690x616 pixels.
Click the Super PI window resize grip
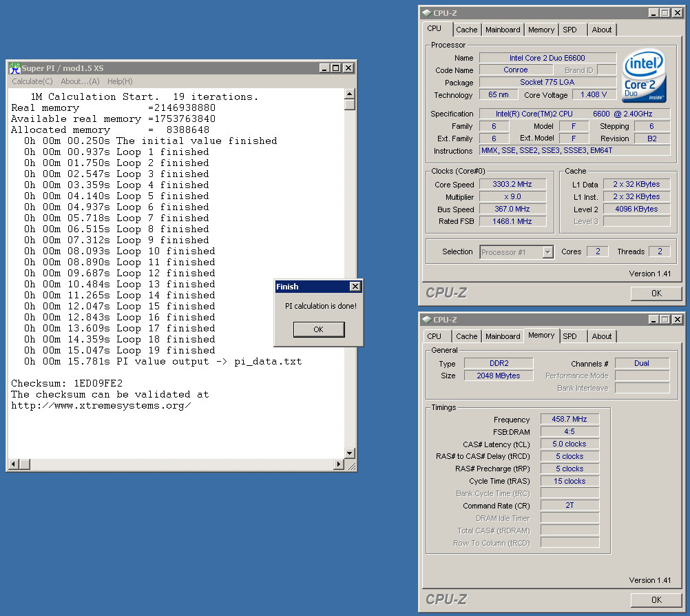[351, 465]
